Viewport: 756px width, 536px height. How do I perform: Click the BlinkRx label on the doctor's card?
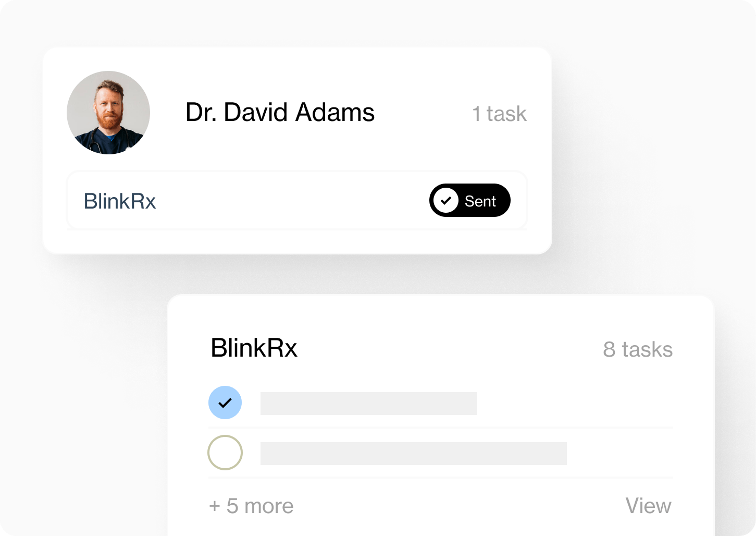120,201
